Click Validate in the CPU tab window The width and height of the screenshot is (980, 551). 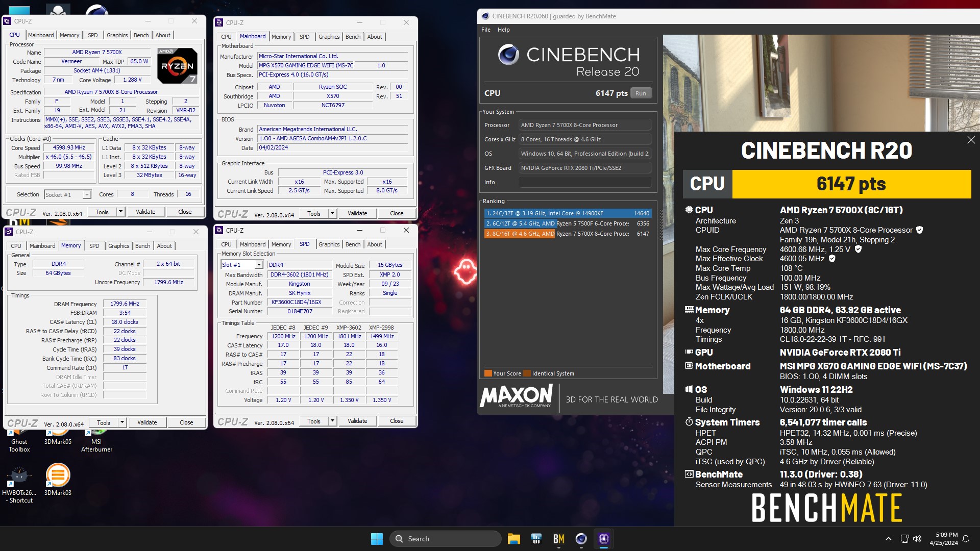click(x=145, y=212)
